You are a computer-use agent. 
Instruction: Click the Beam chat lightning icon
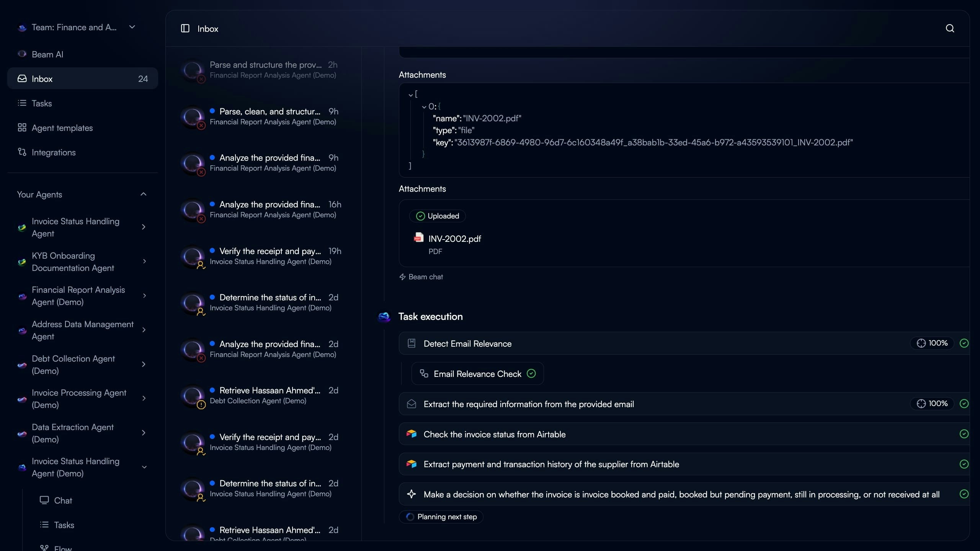click(402, 277)
